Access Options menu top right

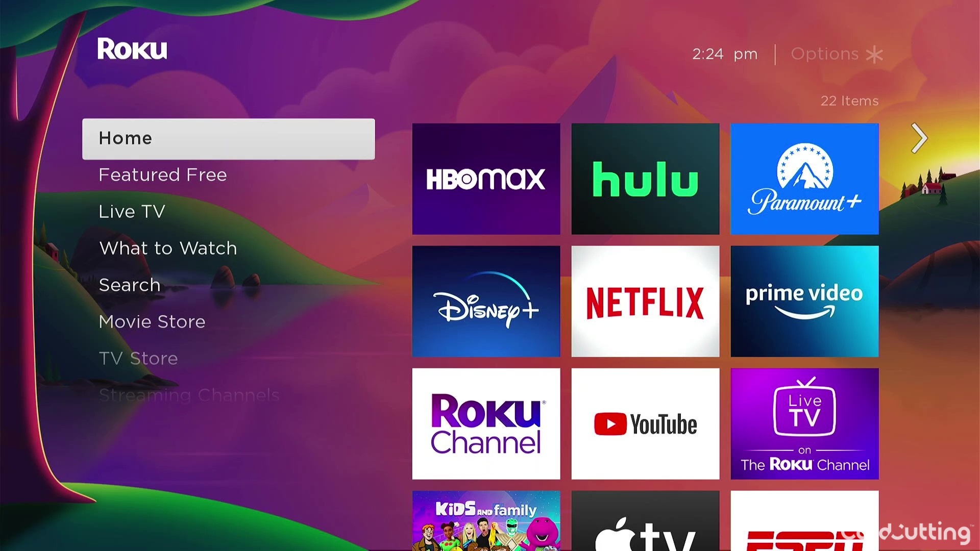coord(836,54)
